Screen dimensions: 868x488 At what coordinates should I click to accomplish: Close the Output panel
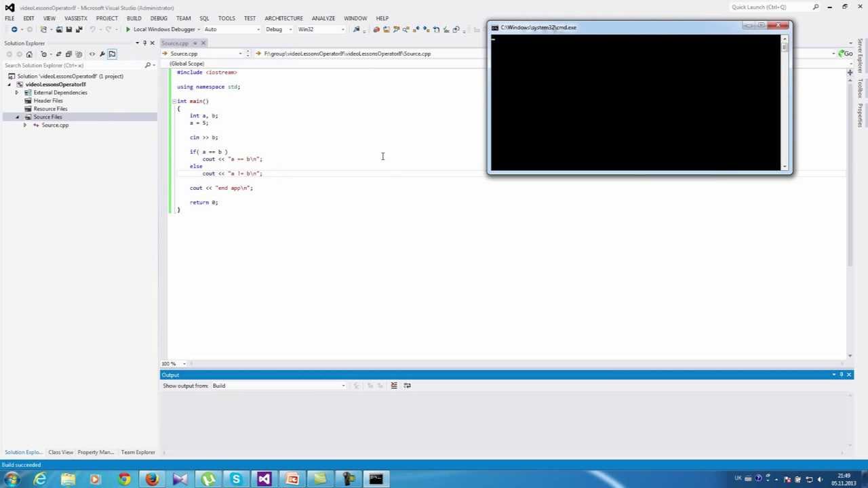(848, 374)
